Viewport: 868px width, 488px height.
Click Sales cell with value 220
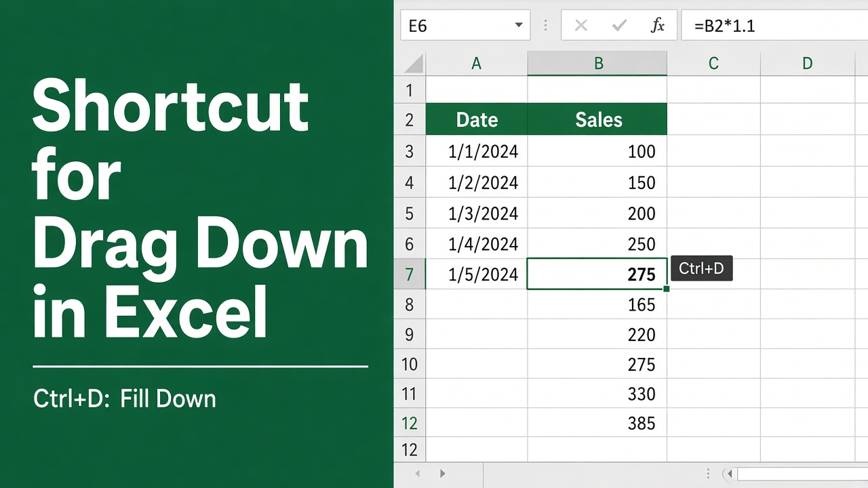[x=597, y=335]
